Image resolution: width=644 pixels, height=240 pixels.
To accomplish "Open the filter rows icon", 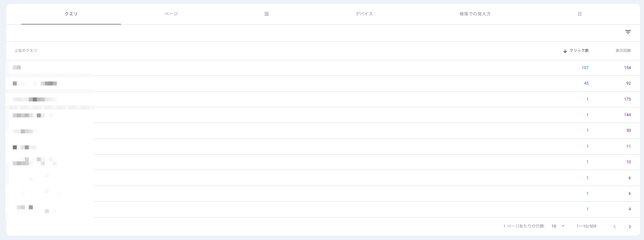I will pyautogui.click(x=628, y=32).
